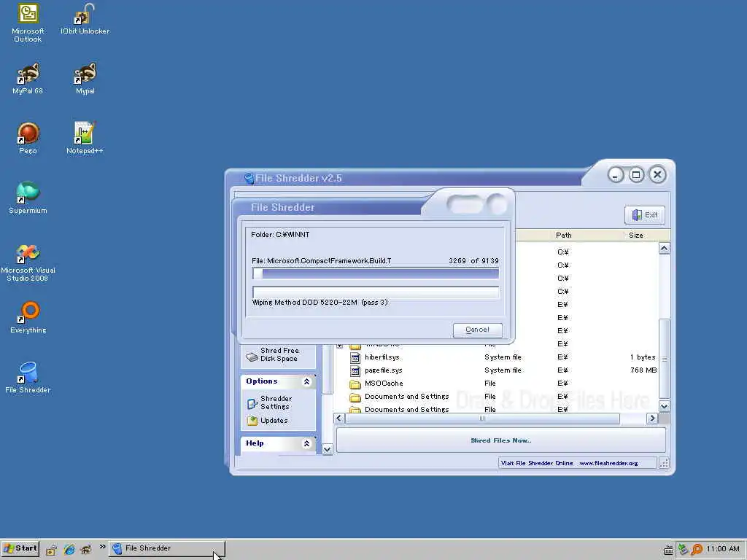Click the Mypal quick launch icon
This screenshot has width=747, height=560.
coord(86,550)
